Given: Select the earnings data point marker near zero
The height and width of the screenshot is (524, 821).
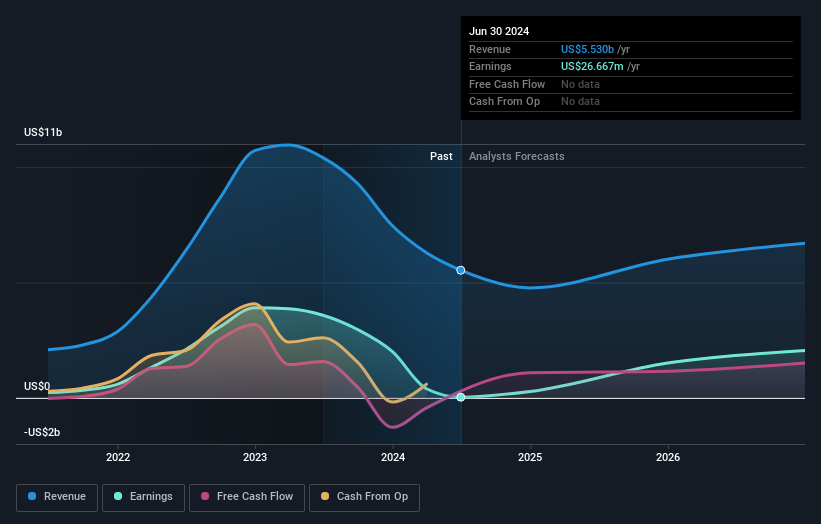Looking at the screenshot, I should [x=461, y=397].
